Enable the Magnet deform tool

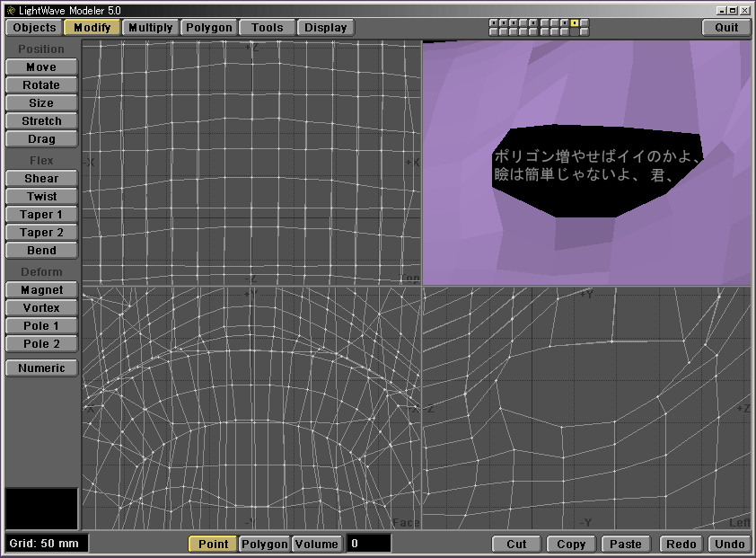point(41,290)
